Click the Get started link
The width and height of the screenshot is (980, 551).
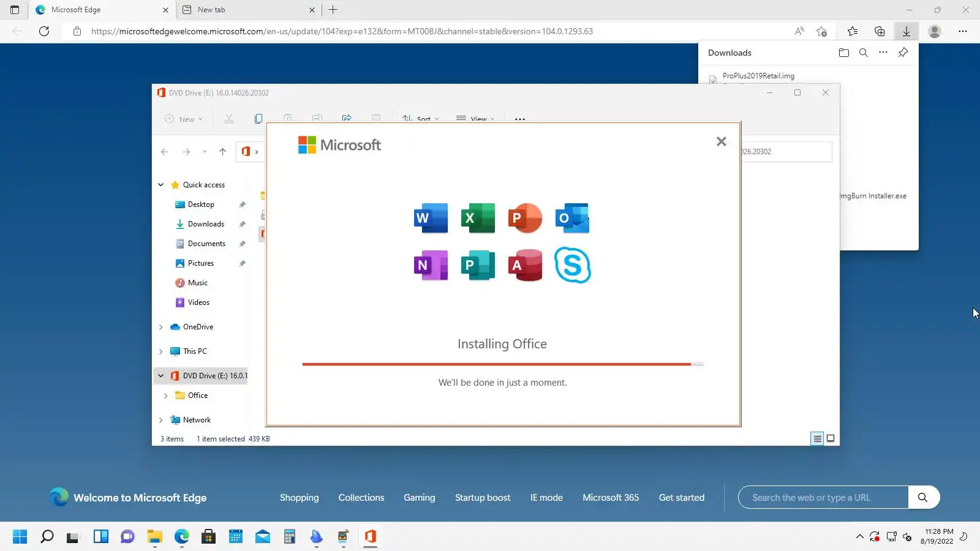tap(682, 498)
